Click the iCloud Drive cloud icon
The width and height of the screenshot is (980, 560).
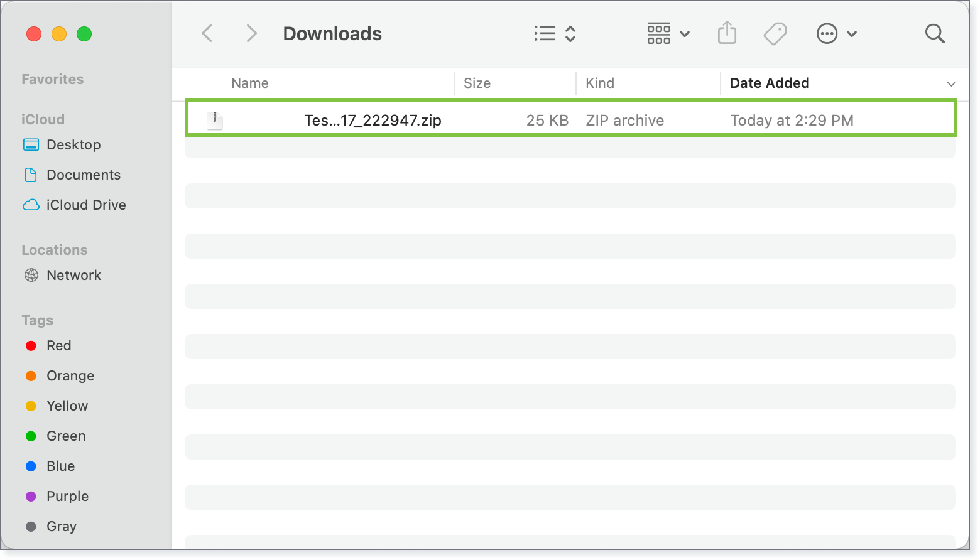tap(31, 205)
